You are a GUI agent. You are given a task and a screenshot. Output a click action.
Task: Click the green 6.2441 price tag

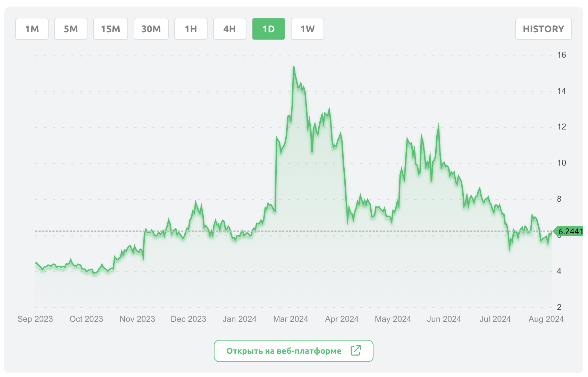tap(569, 231)
